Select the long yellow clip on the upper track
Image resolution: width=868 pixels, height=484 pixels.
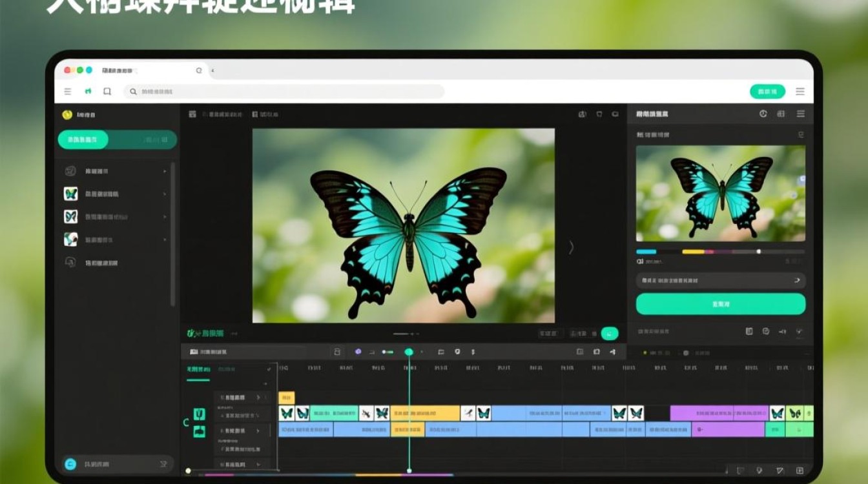point(425,413)
